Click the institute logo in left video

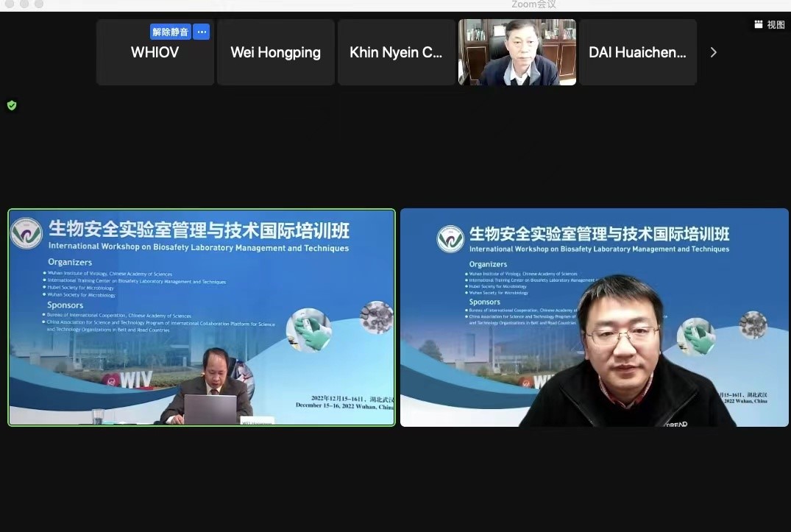tap(26, 234)
